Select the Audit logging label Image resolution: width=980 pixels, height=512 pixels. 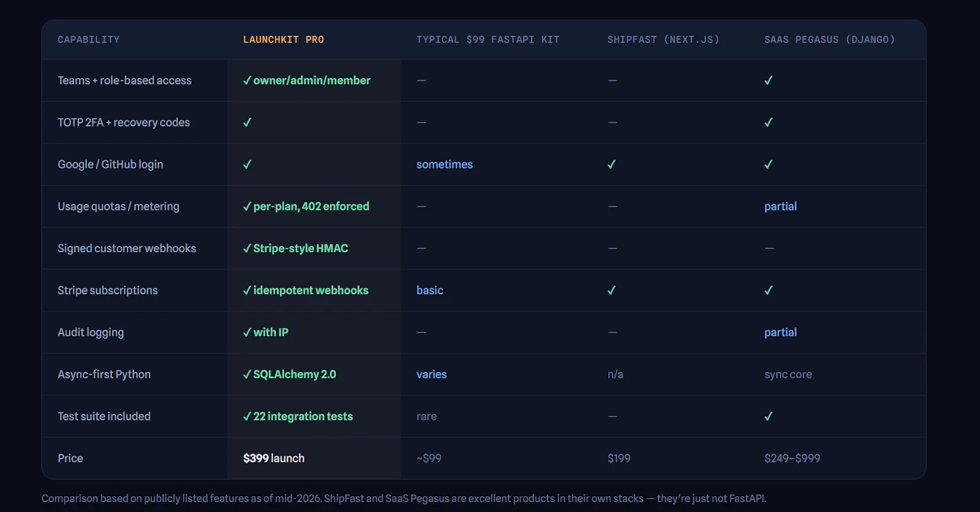click(x=91, y=332)
